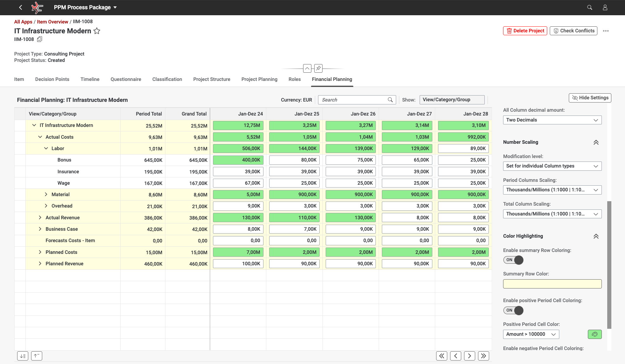Click the Delete Project button
The image size is (625, 364).
[x=525, y=31]
